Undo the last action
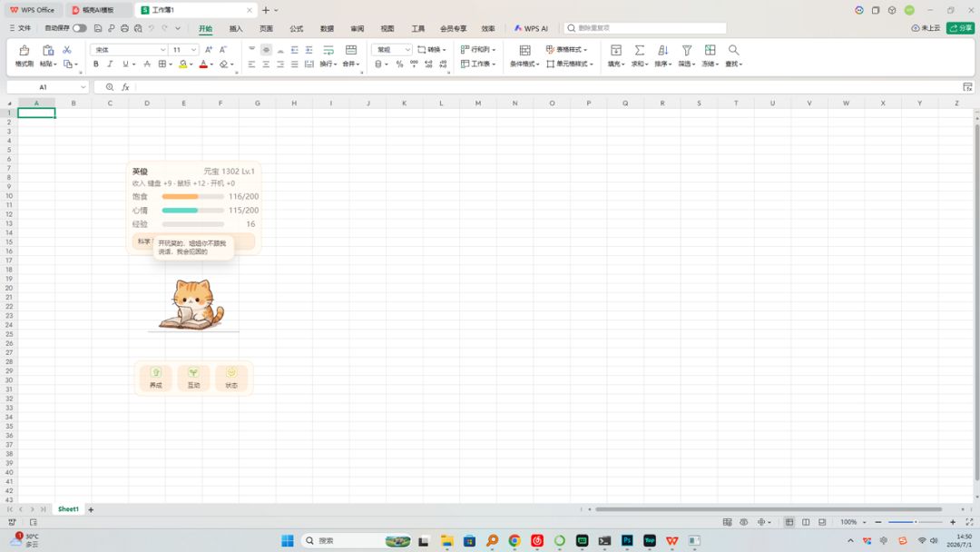Image resolution: width=980 pixels, height=552 pixels. 151,28
